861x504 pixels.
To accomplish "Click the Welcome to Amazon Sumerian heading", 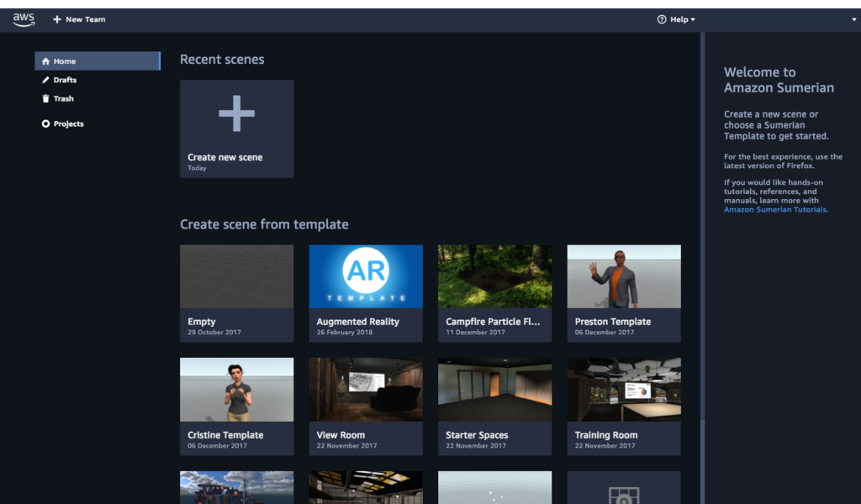I will click(x=779, y=80).
